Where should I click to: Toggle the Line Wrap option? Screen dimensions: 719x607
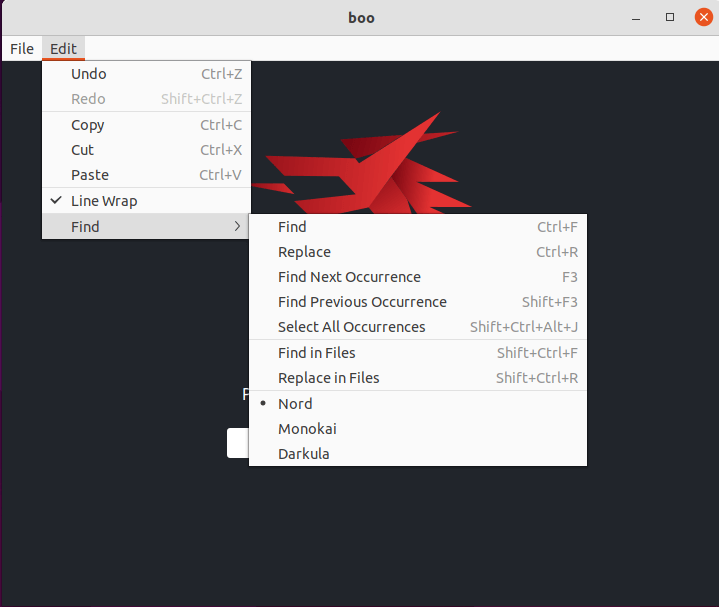[x=104, y=201]
